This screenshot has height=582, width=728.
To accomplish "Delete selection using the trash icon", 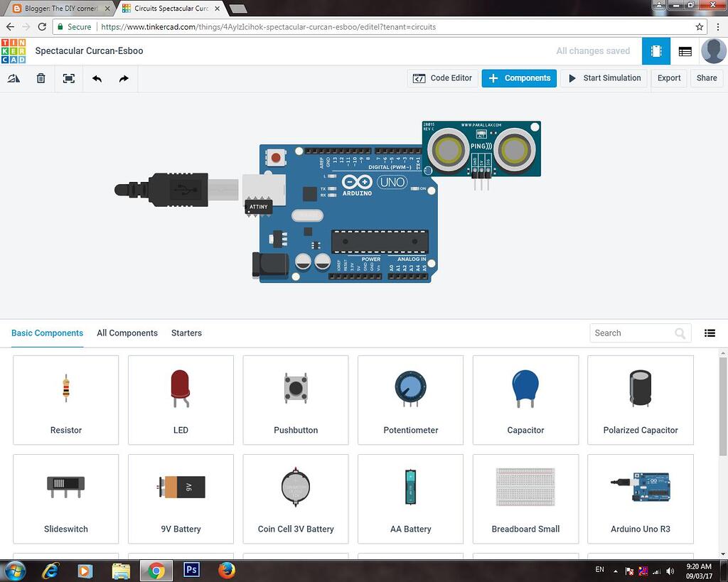I will click(x=41, y=78).
